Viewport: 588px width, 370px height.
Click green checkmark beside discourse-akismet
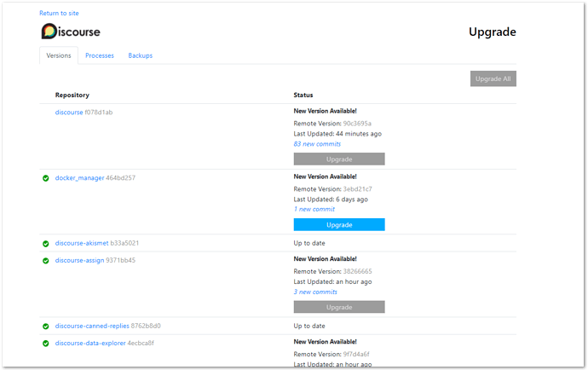click(x=46, y=244)
